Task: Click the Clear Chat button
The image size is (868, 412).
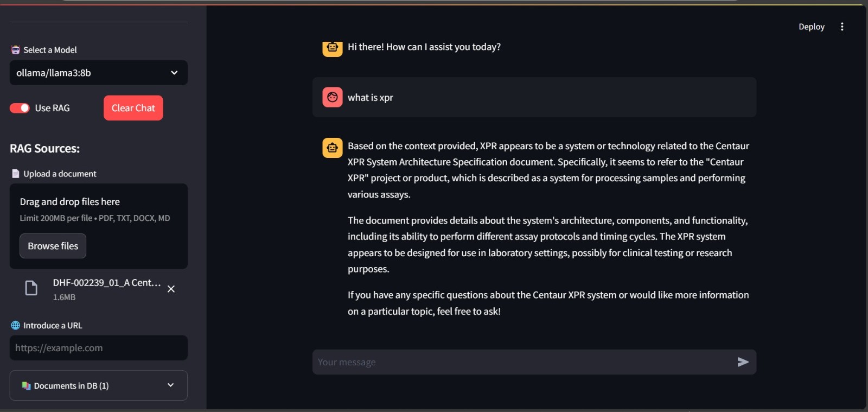Action: click(133, 108)
